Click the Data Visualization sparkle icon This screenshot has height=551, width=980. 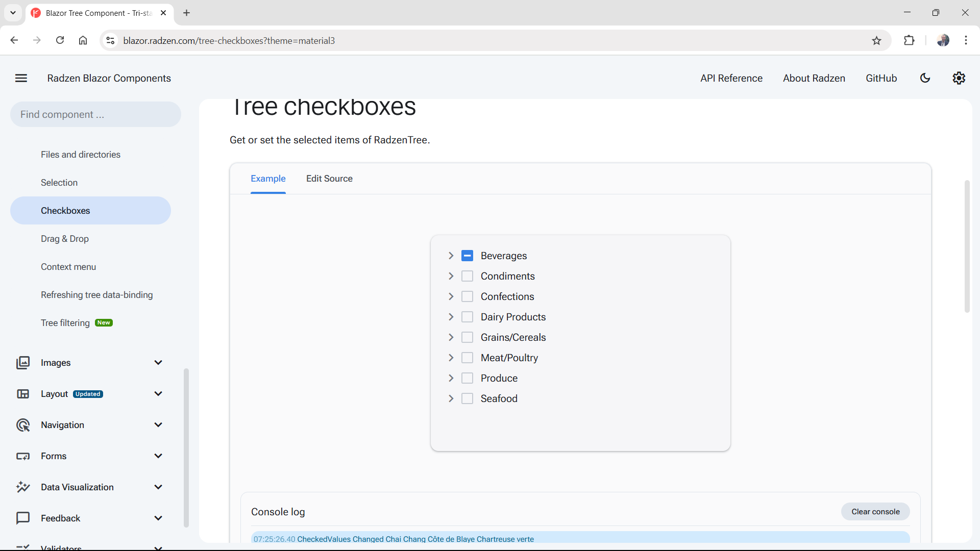(x=23, y=487)
